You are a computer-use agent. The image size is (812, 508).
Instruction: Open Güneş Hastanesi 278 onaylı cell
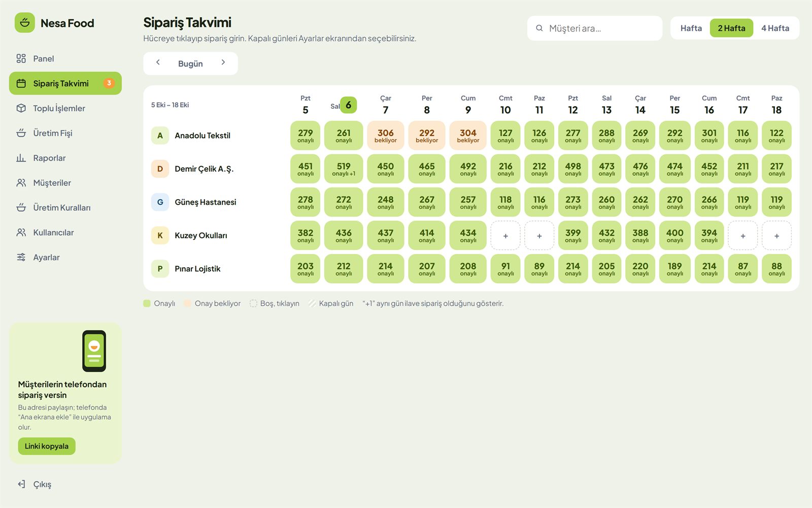pos(306,202)
